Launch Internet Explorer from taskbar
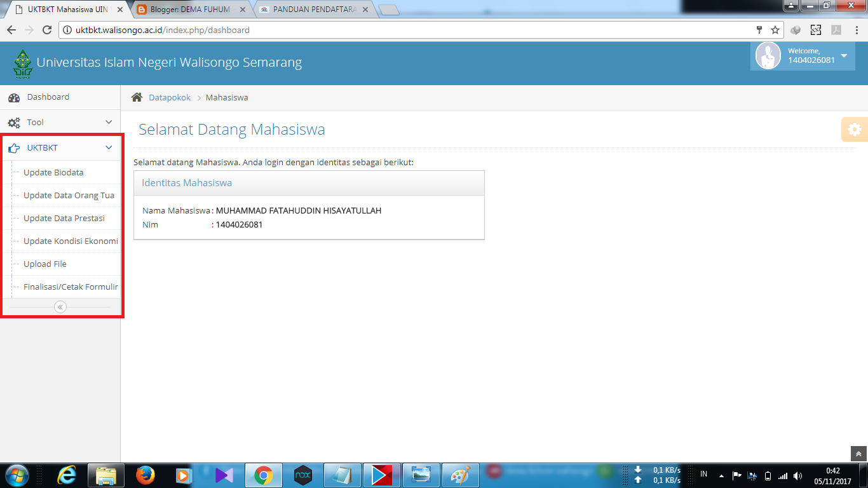This screenshot has height=488, width=868. (67, 475)
